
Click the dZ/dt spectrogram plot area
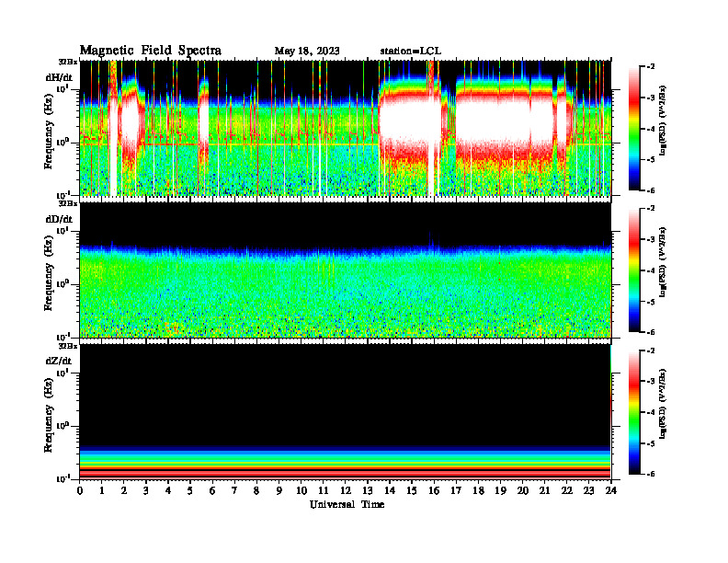tap(346, 411)
